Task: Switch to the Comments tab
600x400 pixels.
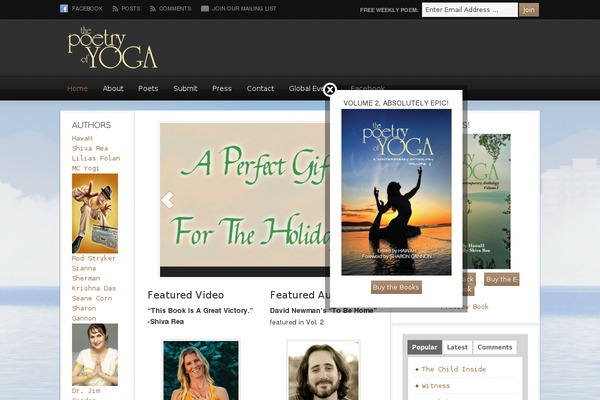Action: [x=495, y=347]
